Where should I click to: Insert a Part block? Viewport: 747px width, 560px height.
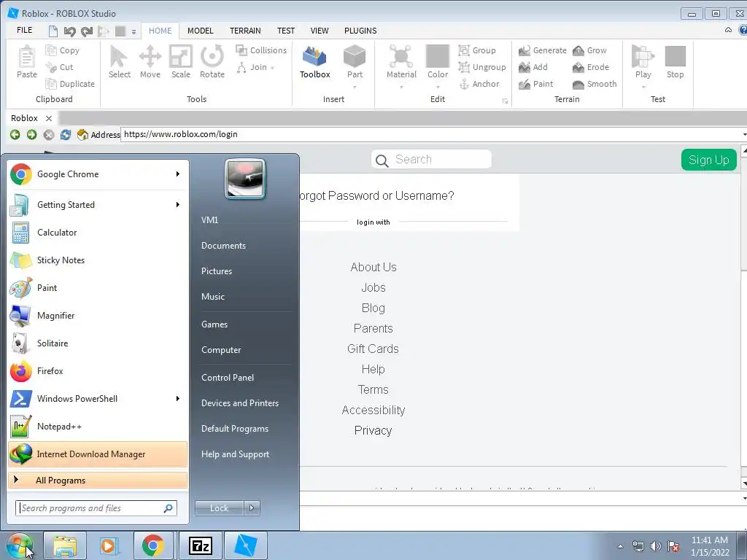click(x=355, y=56)
